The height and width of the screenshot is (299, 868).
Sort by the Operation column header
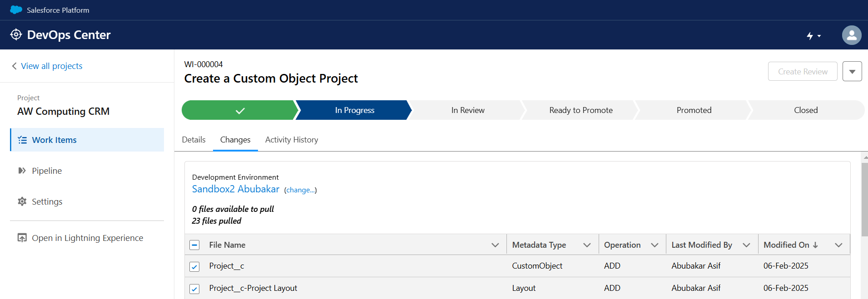622,245
